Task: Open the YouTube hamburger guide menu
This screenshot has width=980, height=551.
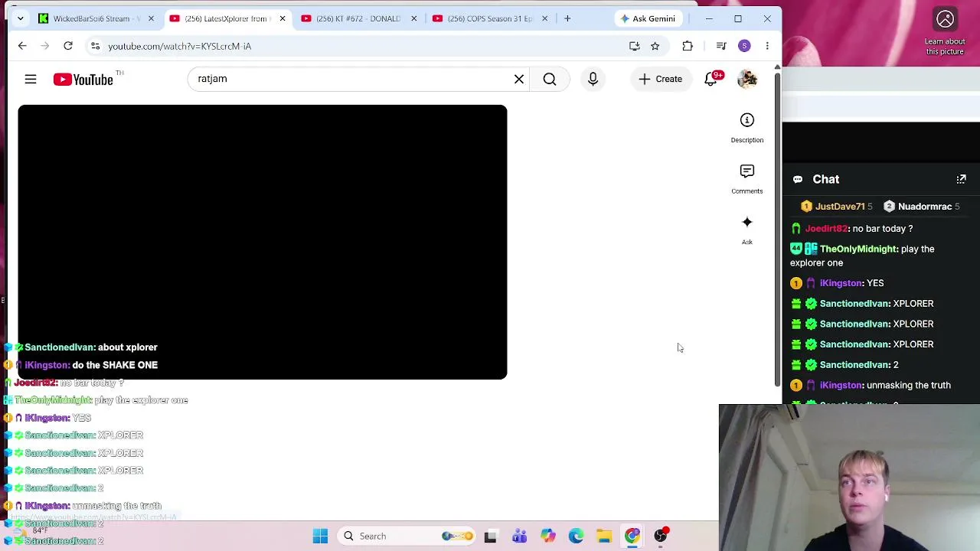Action: tap(31, 79)
